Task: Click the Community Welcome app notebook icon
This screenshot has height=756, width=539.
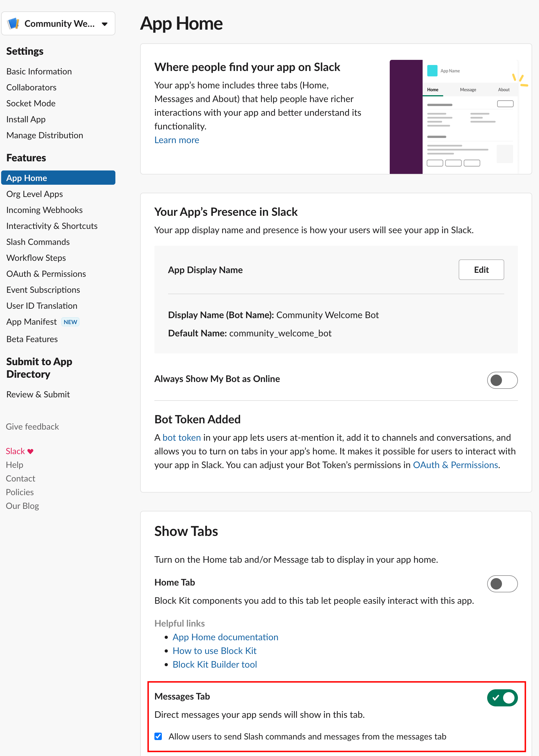Action: coord(13,24)
